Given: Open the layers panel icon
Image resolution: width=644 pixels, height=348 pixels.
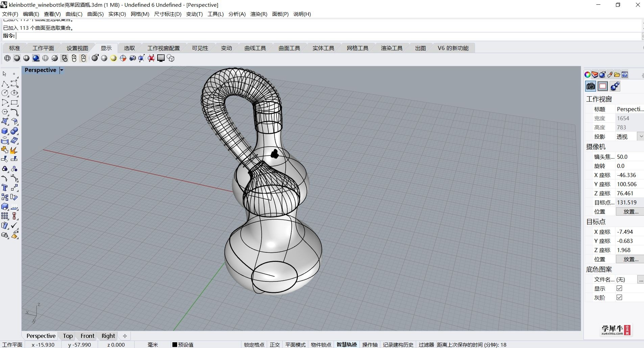Looking at the screenshot, I should (595, 75).
